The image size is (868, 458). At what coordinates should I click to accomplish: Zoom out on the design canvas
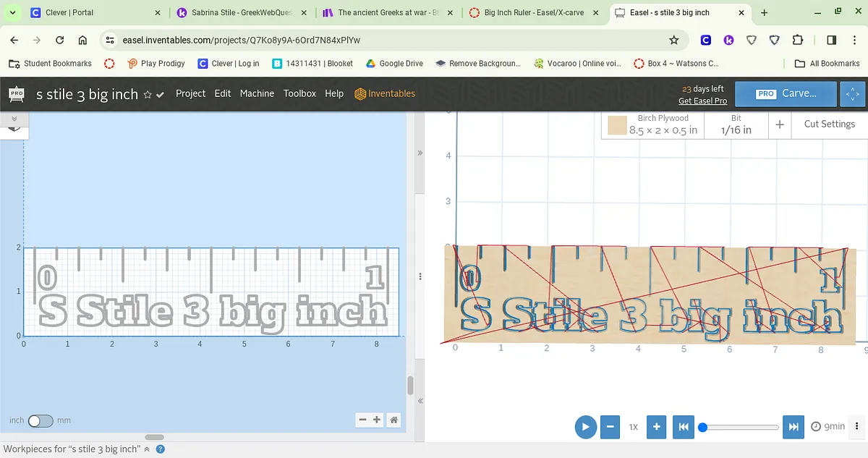363,420
